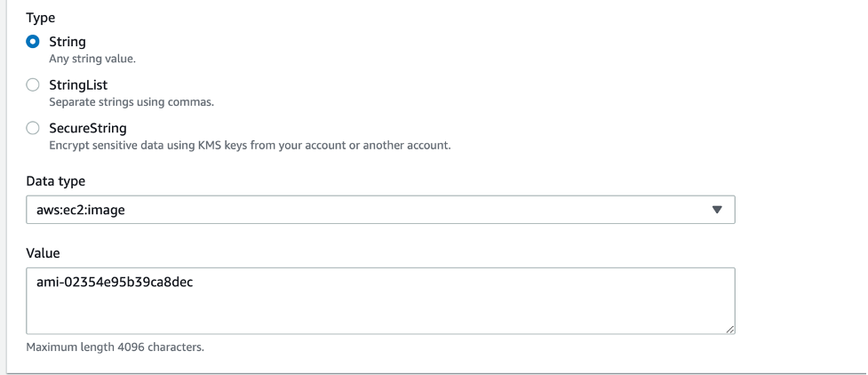The width and height of the screenshot is (868, 375).
Task: Click the "Value" field label
Action: point(42,252)
